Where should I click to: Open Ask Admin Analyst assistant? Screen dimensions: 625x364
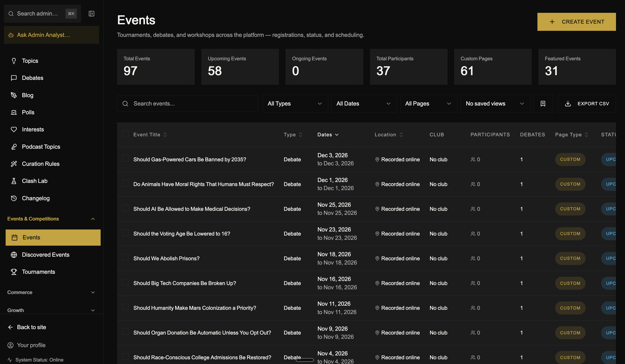51,35
